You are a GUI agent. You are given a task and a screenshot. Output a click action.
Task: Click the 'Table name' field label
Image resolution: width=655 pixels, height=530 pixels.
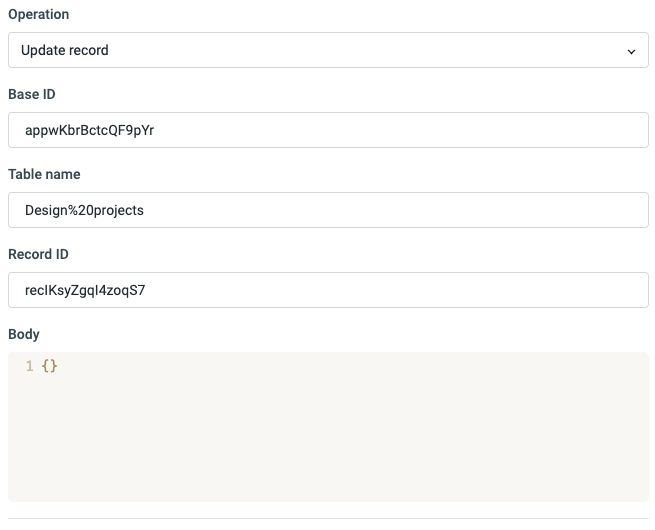click(x=44, y=174)
